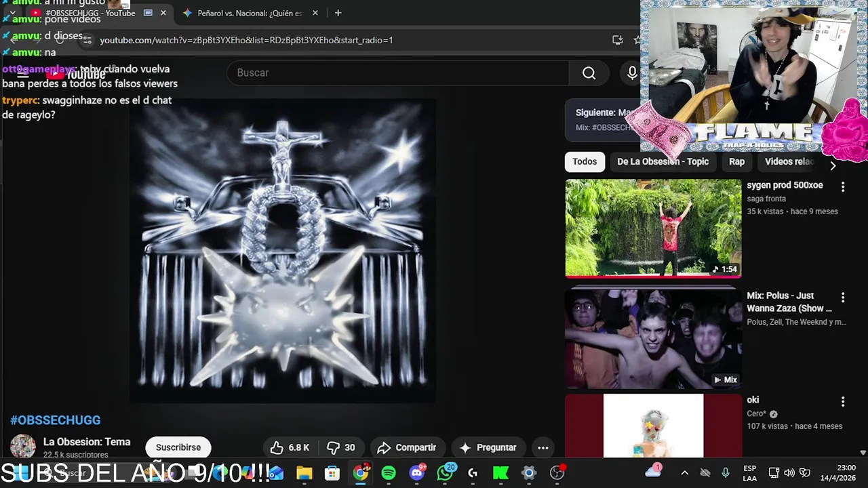This screenshot has height=488, width=868.
Task: Open Spotify from the taskbar
Action: [389, 473]
